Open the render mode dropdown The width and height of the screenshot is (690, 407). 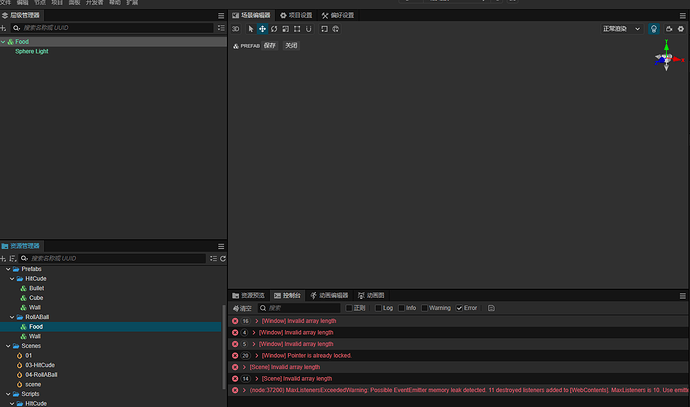[x=621, y=29]
